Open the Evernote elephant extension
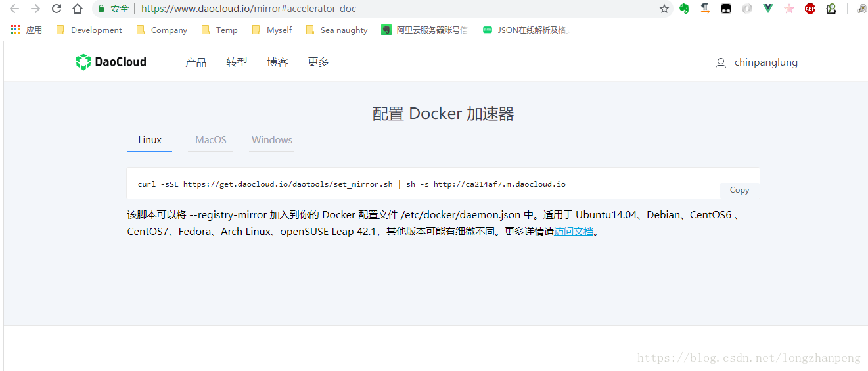This screenshot has height=371, width=868. pyautogui.click(x=684, y=9)
